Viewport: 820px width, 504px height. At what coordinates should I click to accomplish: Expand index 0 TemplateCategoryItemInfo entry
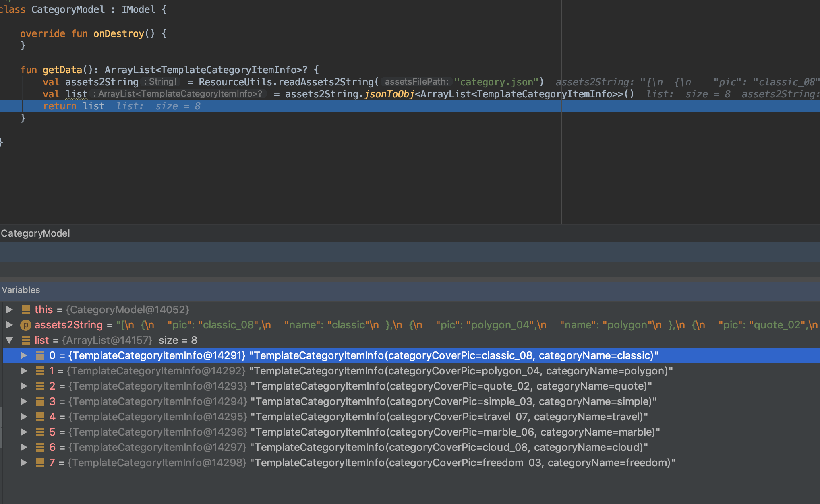24,355
